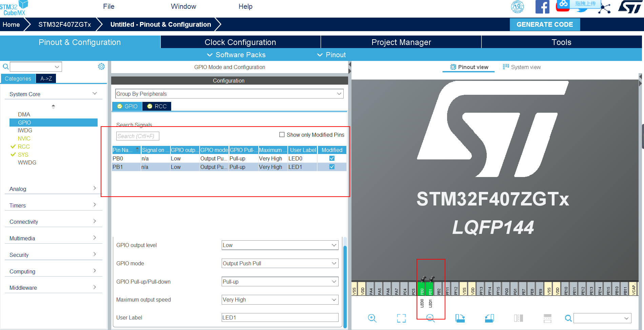Open the Maximum output speed dropdown

[280, 300]
